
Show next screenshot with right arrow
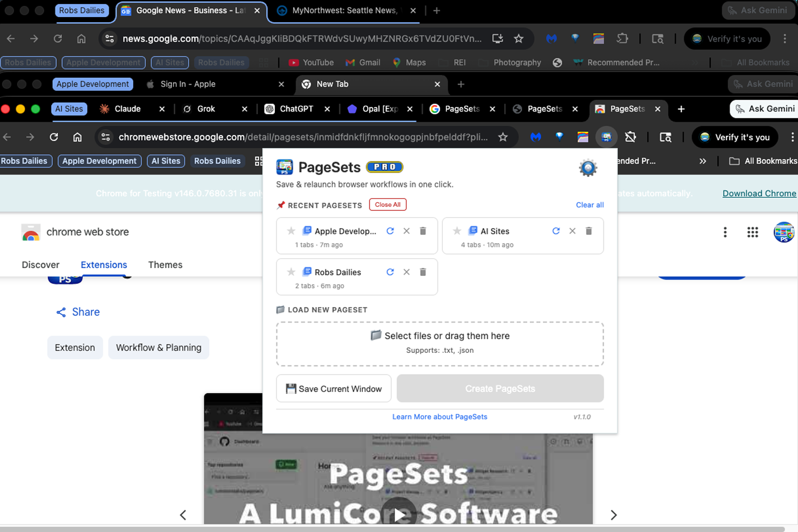click(614, 515)
